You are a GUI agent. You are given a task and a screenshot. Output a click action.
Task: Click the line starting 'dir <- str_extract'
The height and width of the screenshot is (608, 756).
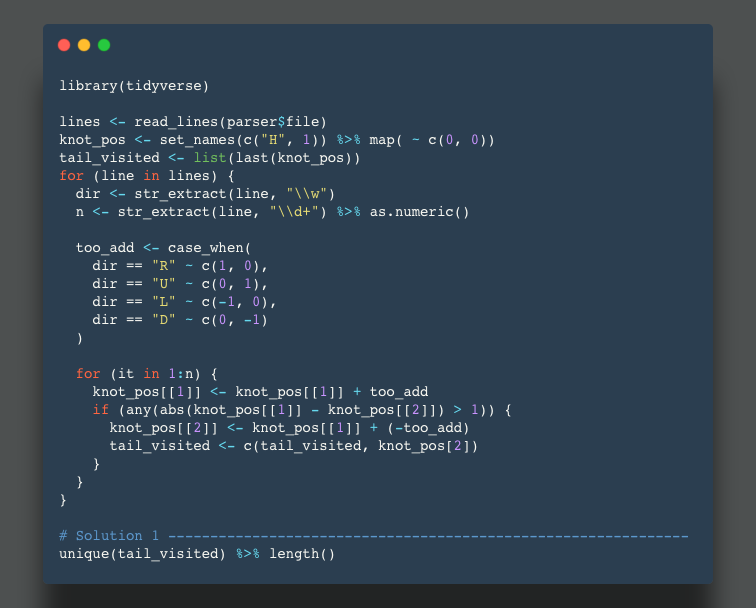205,194
